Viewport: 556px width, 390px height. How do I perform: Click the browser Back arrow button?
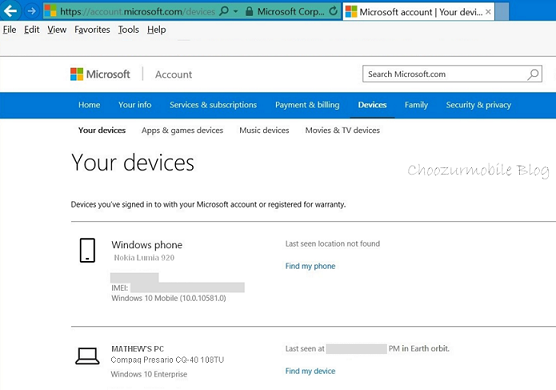(x=10, y=11)
